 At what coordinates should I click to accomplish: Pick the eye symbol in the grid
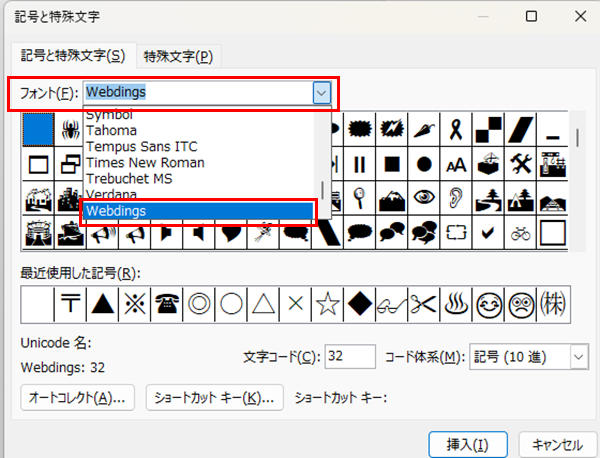point(424,198)
